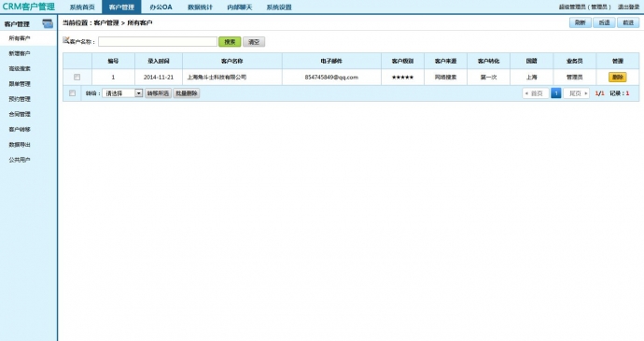The height and width of the screenshot is (341, 644).
Task: Click the CRM客户管理 logo
Action: pos(28,7)
